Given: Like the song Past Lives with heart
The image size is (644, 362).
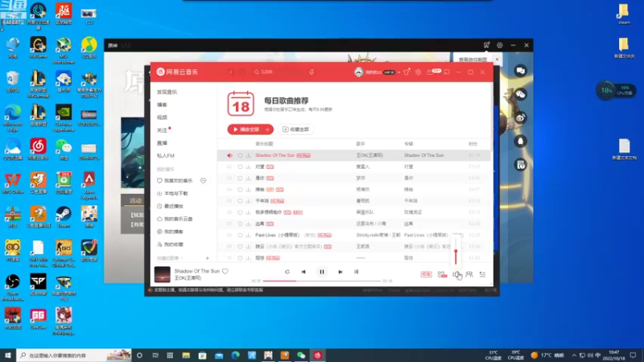Looking at the screenshot, I should coord(240,235).
